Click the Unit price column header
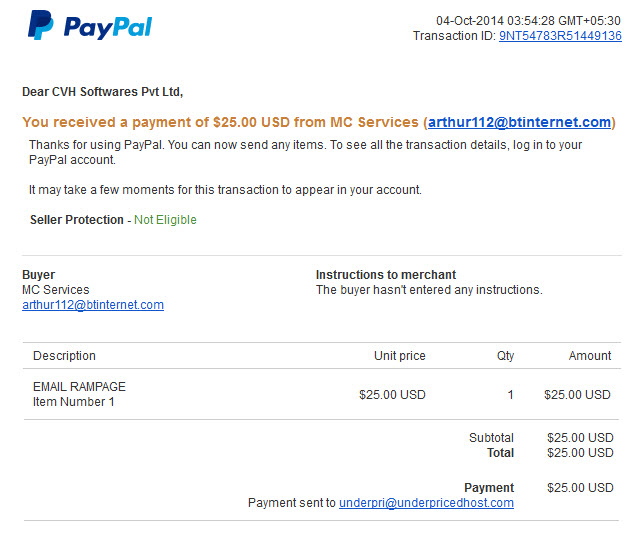The width and height of the screenshot is (637, 555). click(x=398, y=356)
